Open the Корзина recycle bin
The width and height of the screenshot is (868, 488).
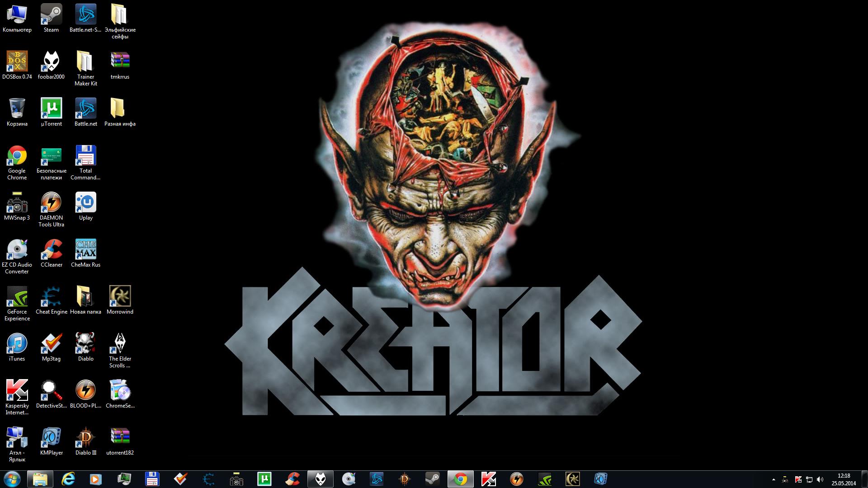(17, 113)
